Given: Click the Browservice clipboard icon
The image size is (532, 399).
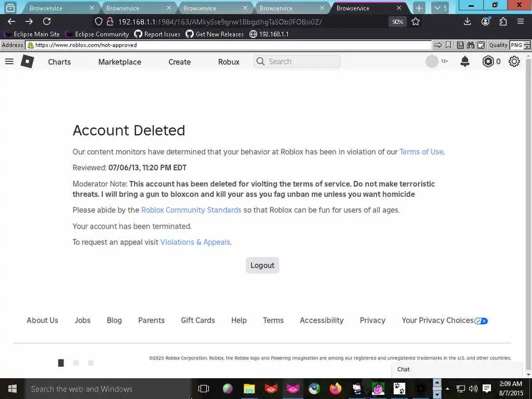Looking at the screenshot, I should coord(481,45).
